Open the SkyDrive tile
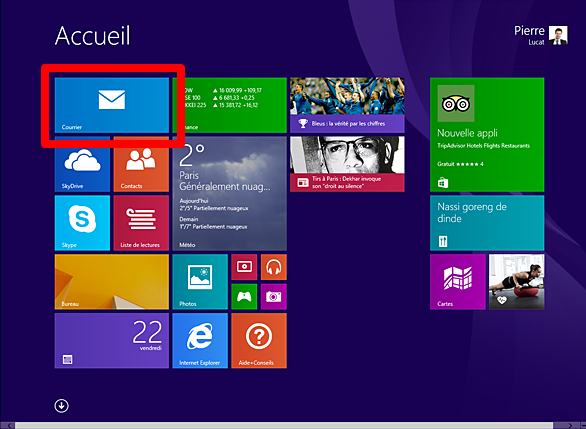 click(82, 164)
